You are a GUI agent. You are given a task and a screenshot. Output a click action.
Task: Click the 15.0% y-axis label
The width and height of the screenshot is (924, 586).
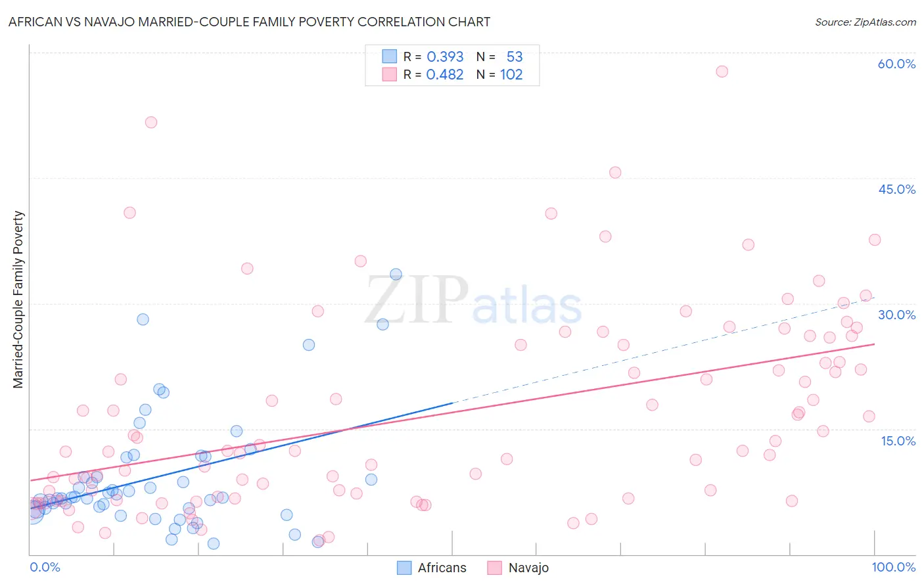click(x=898, y=441)
